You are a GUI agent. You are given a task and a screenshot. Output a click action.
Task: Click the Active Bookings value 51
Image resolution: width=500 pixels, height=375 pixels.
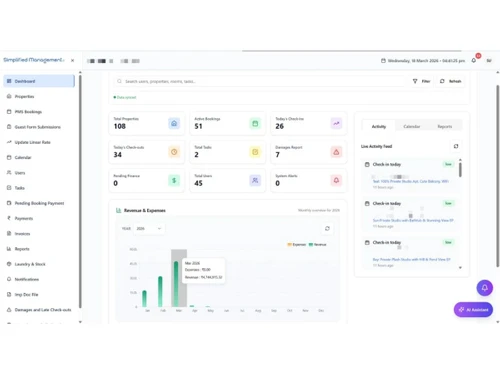(x=198, y=126)
